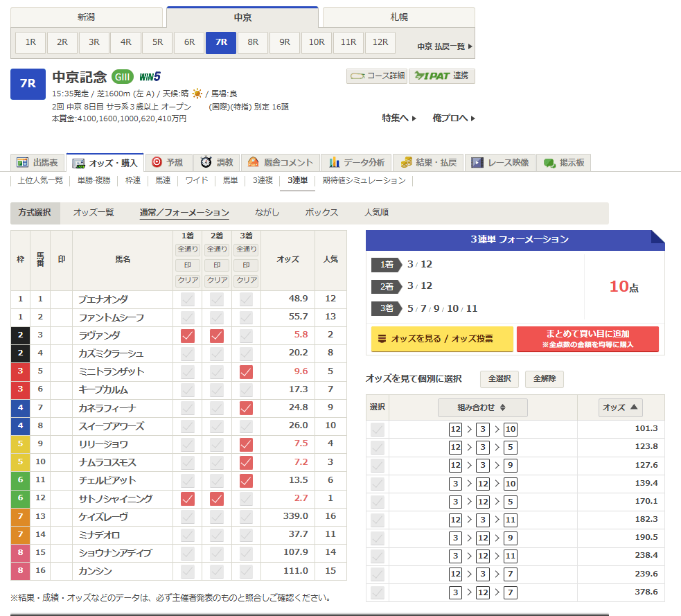Click the GIII grade badge
Screen dimensions: 681x616
click(123, 77)
